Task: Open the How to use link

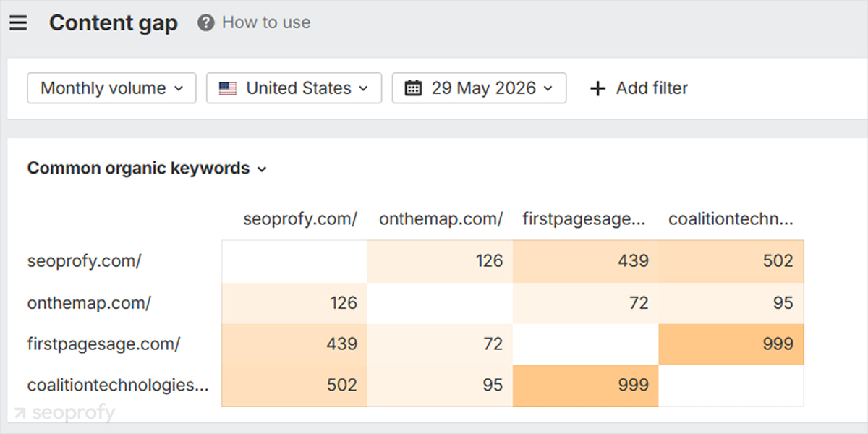Action: 266,22
